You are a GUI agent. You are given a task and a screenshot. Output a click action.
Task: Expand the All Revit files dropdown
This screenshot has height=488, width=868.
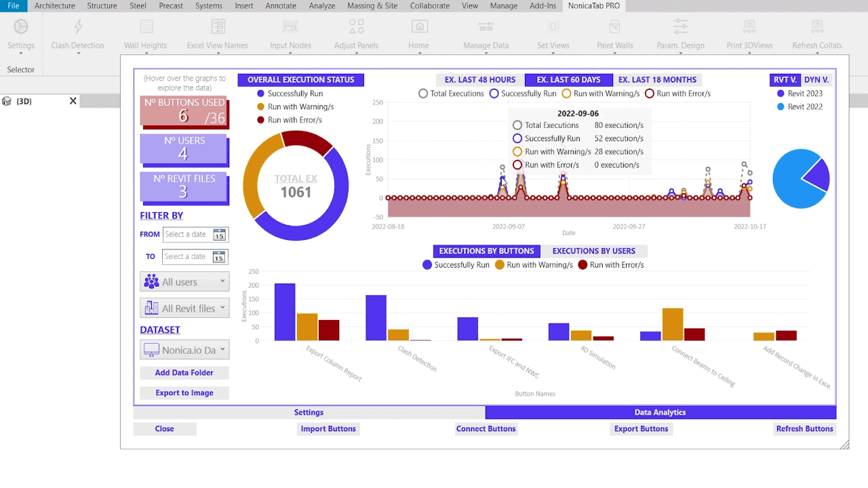pyautogui.click(x=222, y=307)
